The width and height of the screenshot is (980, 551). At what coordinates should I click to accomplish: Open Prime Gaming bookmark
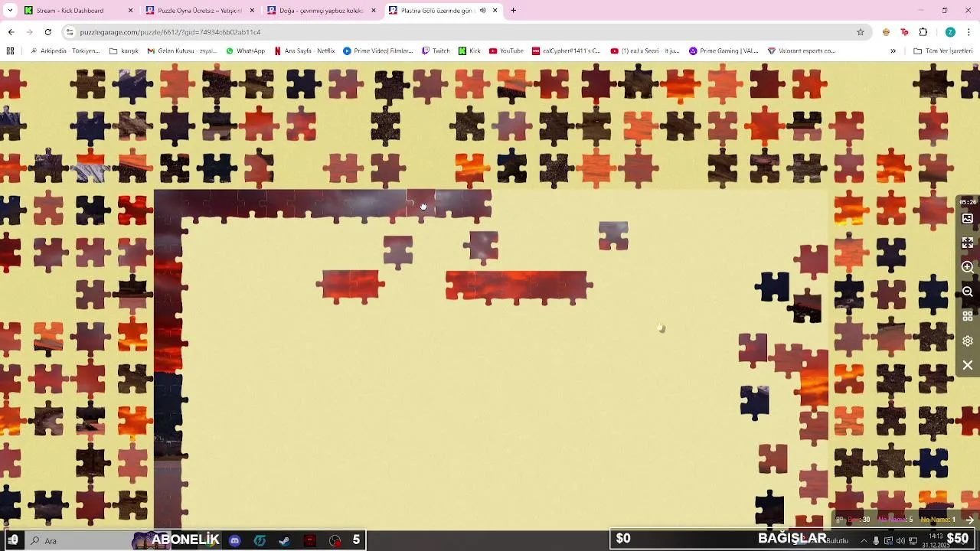[724, 51]
